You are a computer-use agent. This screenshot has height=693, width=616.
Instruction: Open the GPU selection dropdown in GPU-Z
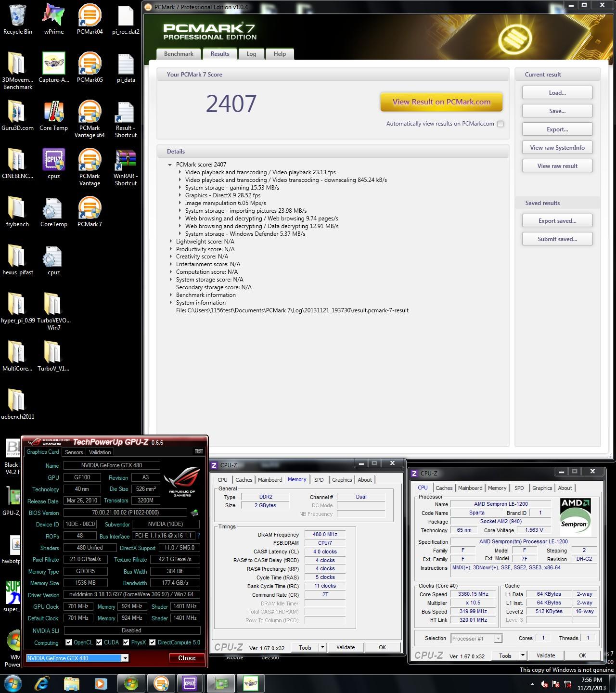point(125,658)
